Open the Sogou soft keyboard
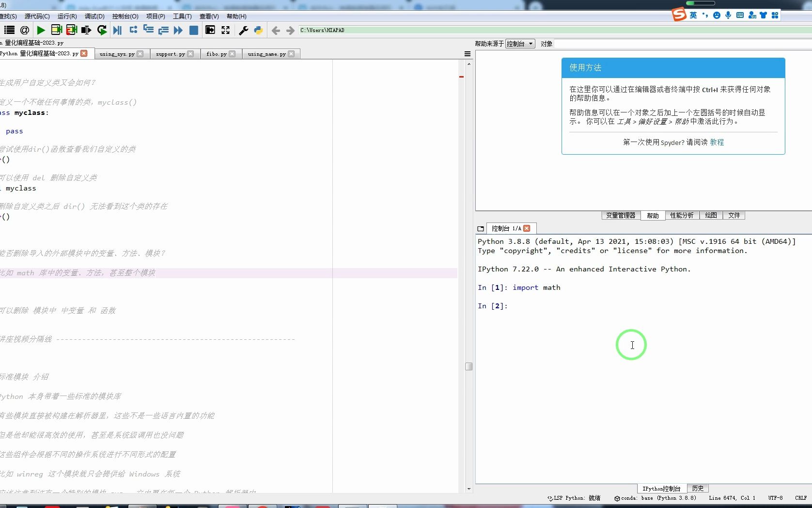Viewport: 812px width, 508px height. [740, 16]
